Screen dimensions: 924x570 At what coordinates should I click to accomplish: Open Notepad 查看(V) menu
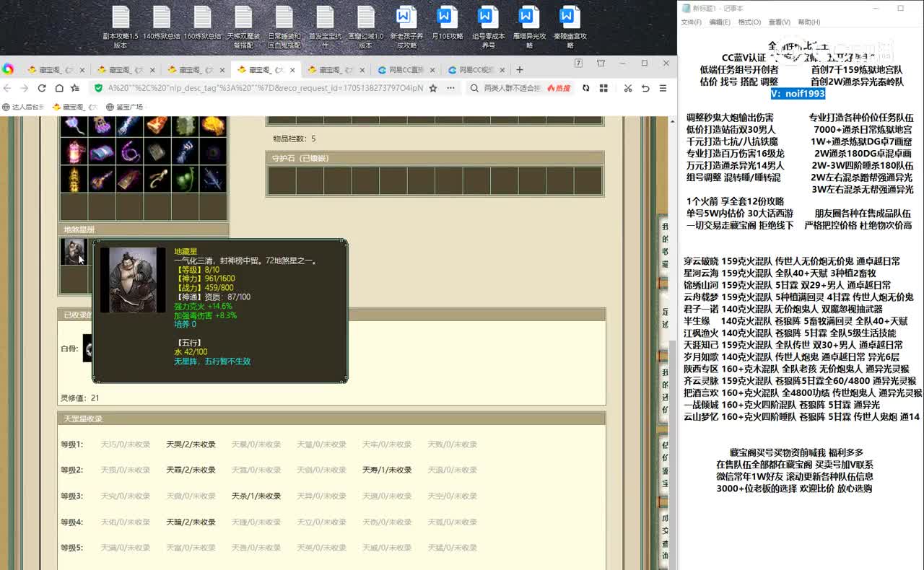coord(779,22)
